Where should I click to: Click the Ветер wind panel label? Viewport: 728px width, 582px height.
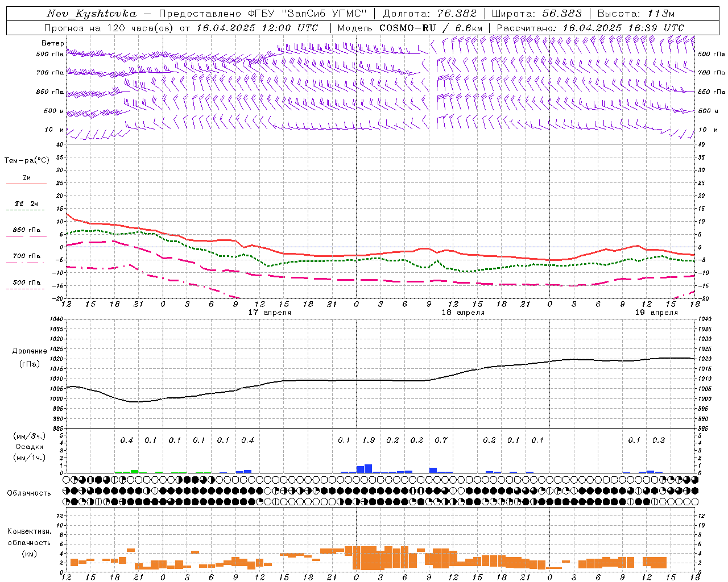coord(52,43)
